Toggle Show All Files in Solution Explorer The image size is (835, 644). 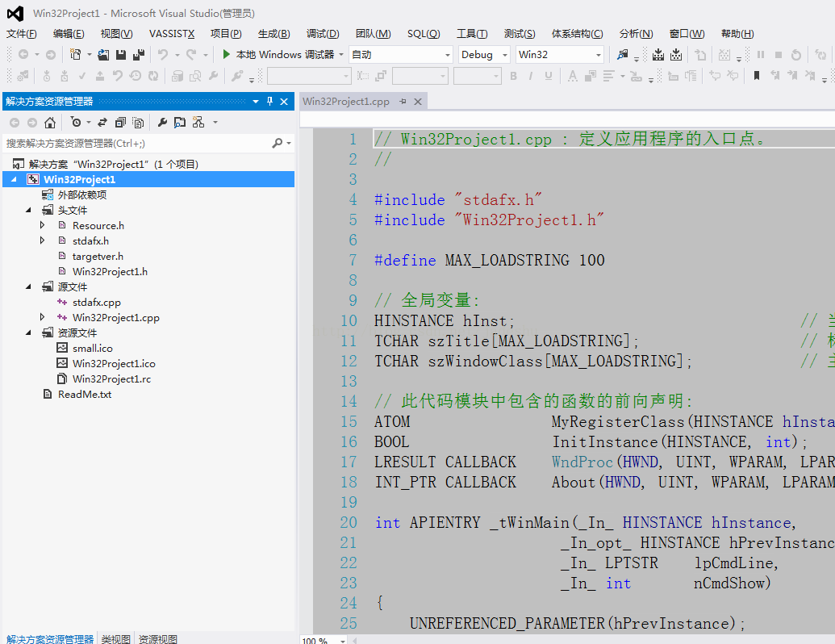pyautogui.click(x=138, y=123)
